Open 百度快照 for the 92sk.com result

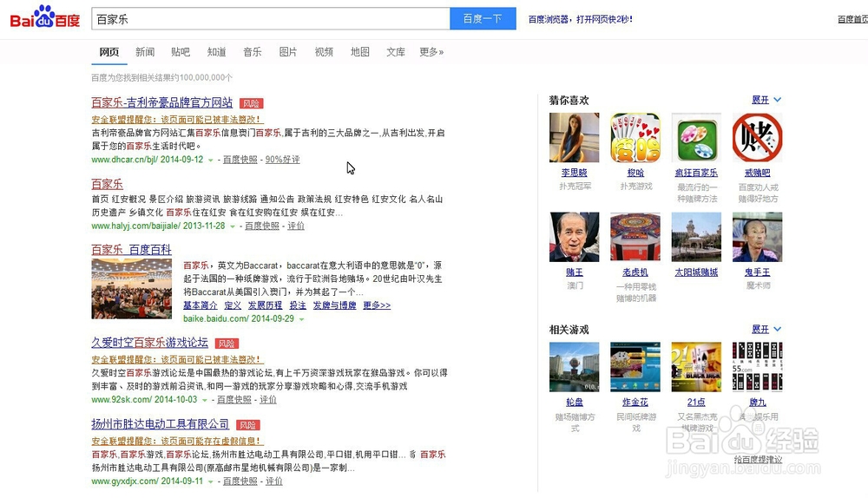coord(234,399)
